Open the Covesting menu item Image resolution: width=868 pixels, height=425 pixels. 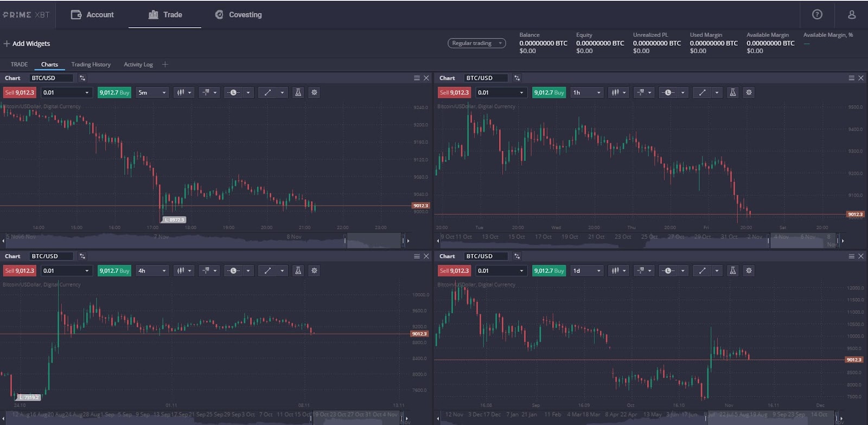point(238,15)
